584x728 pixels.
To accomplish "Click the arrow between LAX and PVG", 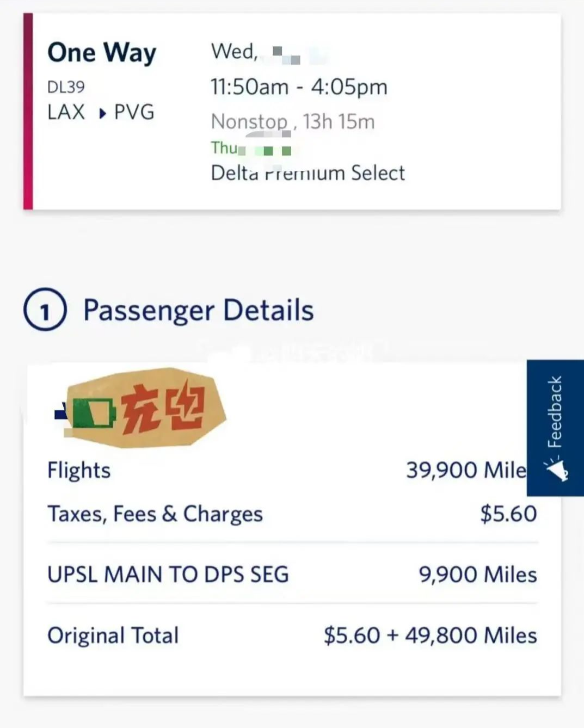I will pyautogui.click(x=102, y=114).
